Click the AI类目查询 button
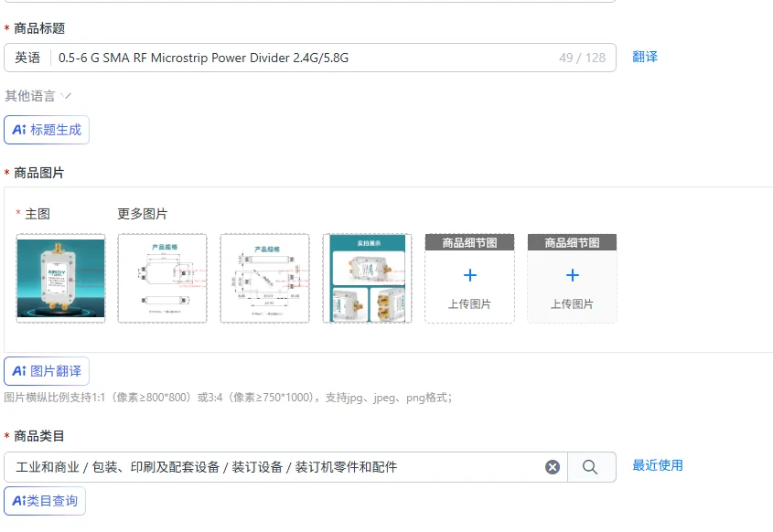This screenshot has height=532, width=773. [x=45, y=501]
